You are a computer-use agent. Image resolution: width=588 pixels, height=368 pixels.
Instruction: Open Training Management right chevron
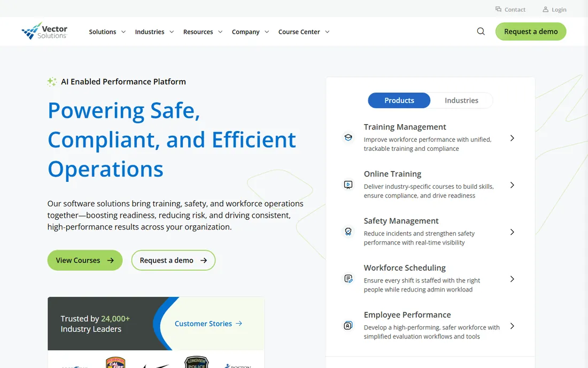click(x=512, y=138)
